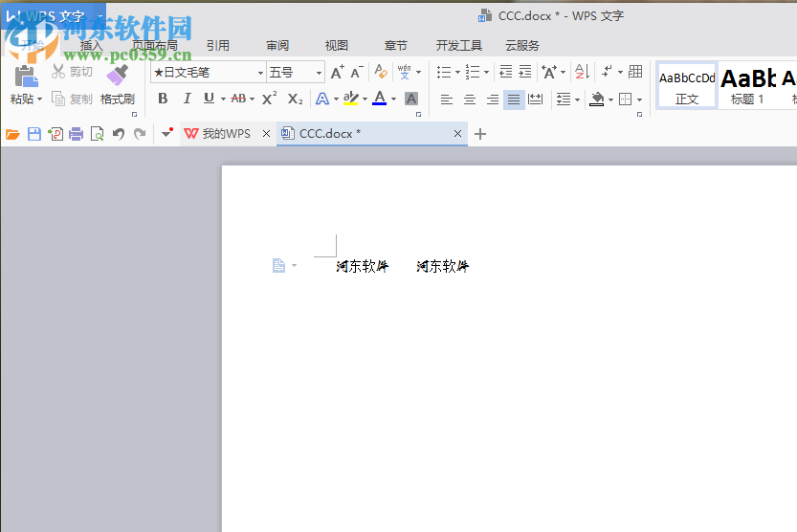Increase font size with A+ icon

[x=337, y=72]
